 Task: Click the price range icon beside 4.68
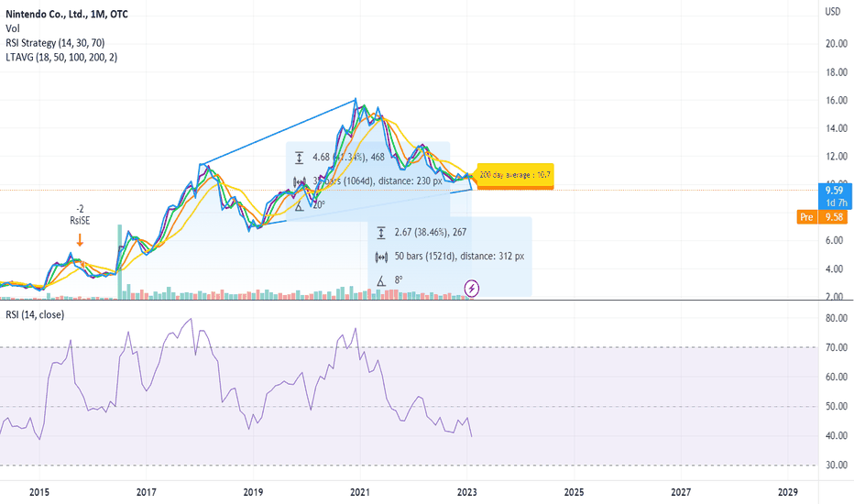299,158
